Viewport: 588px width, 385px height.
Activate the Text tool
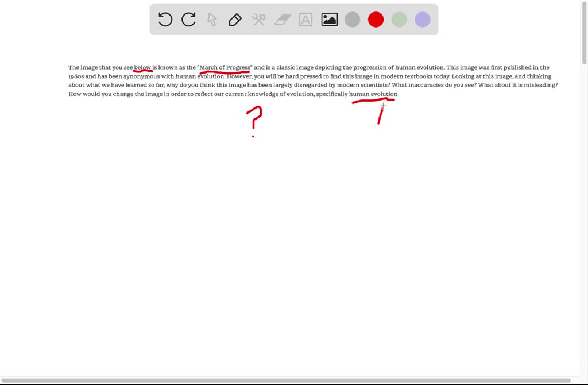tap(304, 20)
